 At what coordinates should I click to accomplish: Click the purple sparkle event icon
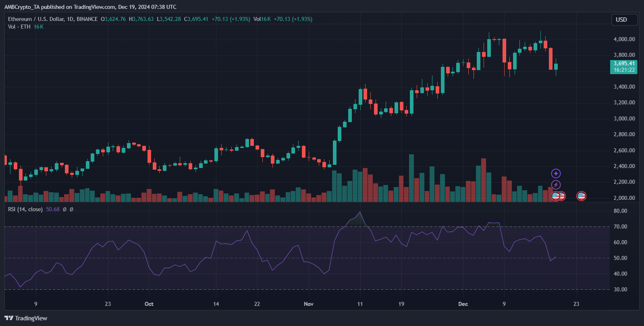[556, 173]
